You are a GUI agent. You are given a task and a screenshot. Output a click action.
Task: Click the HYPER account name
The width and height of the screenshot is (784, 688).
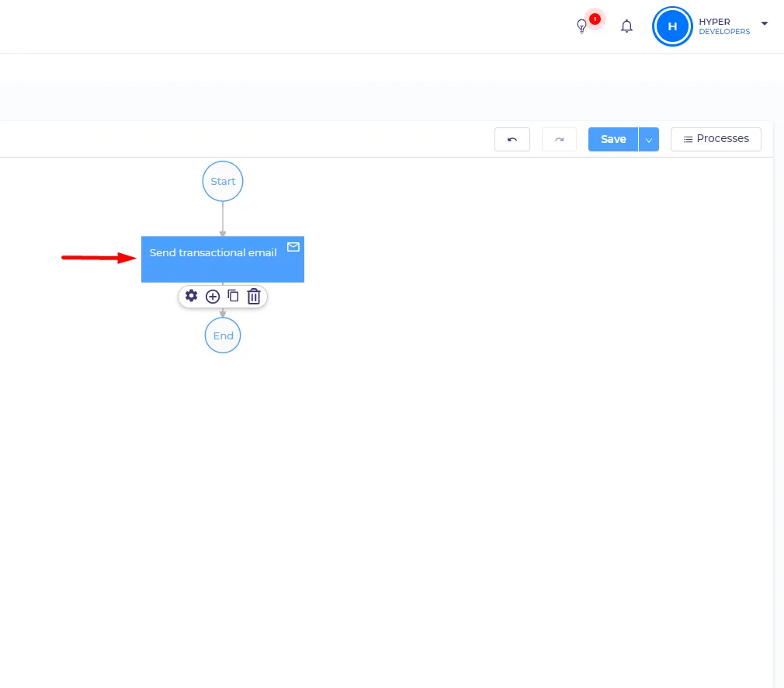click(x=714, y=22)
